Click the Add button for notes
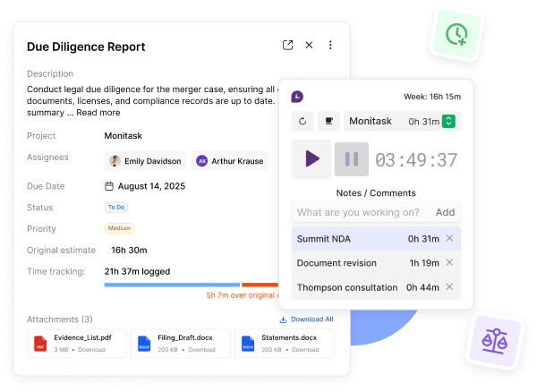 [x=445, y=212]
